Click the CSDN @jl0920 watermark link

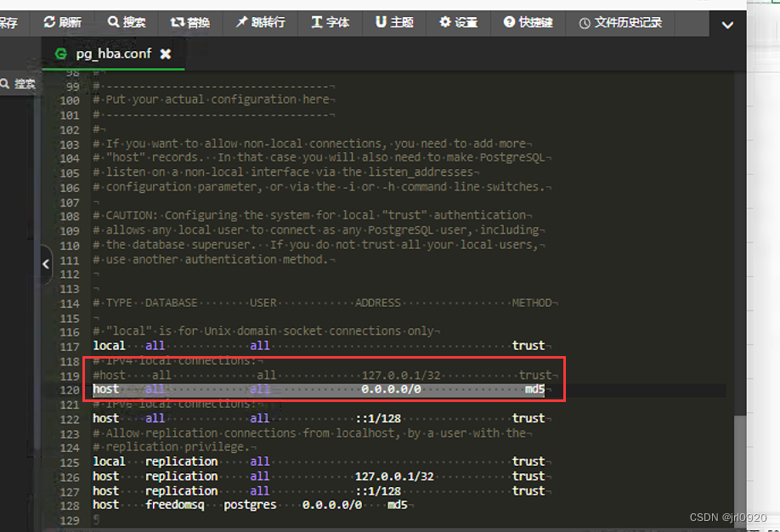(726, 516)
